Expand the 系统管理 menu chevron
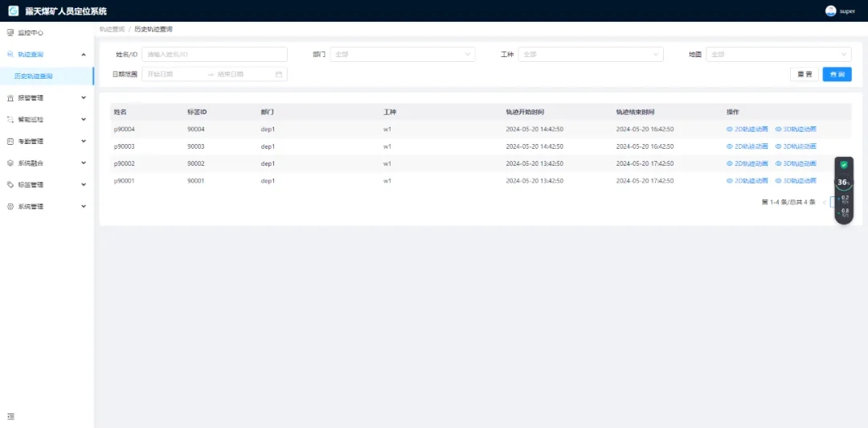868x428 pixels. (x=84, y=206)
